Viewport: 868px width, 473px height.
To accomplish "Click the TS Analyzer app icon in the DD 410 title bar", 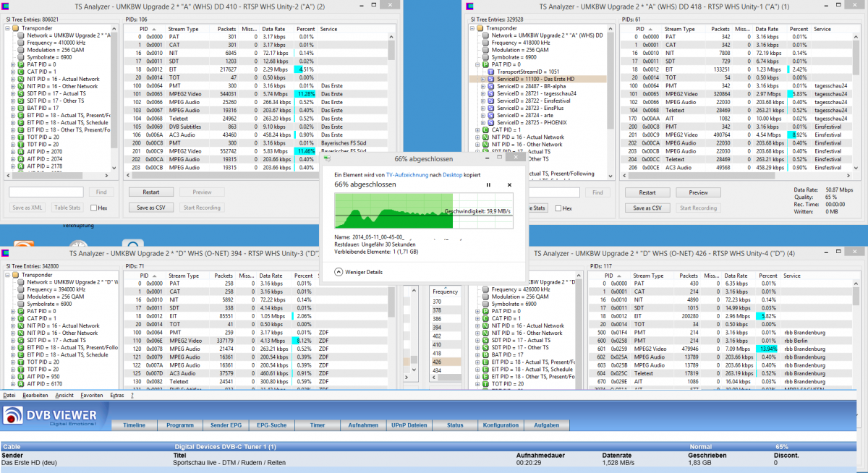I will point(5,6).
